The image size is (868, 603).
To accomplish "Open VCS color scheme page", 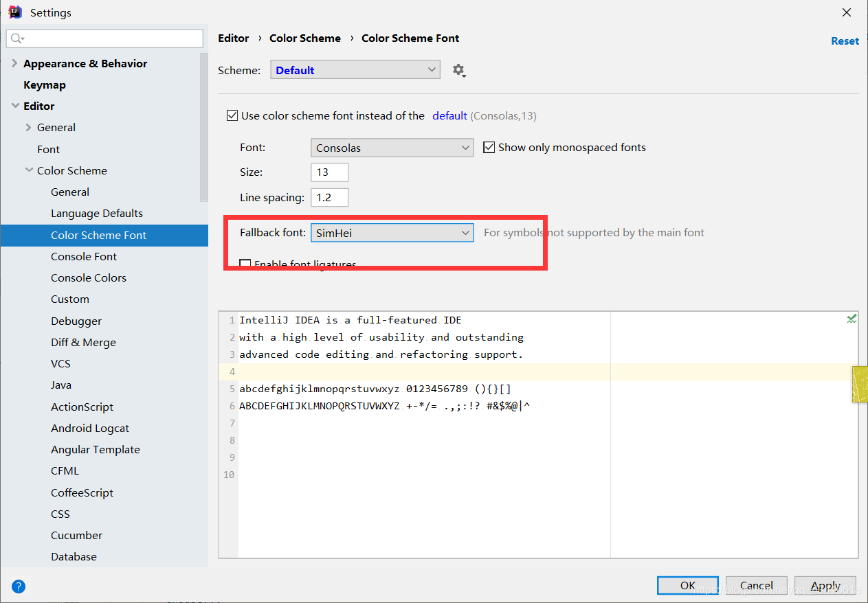I will coord(60,363).
